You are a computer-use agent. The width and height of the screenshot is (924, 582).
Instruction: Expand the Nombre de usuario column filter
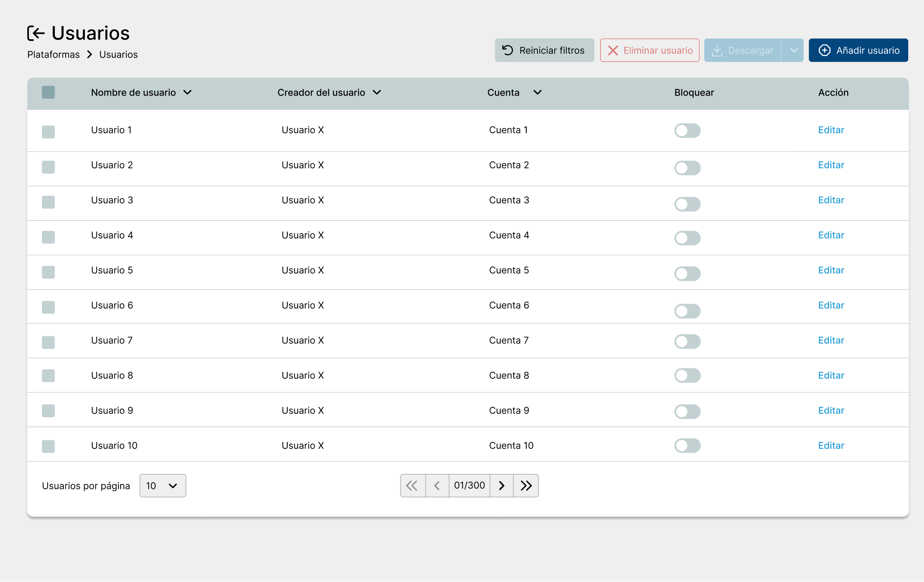187,92
